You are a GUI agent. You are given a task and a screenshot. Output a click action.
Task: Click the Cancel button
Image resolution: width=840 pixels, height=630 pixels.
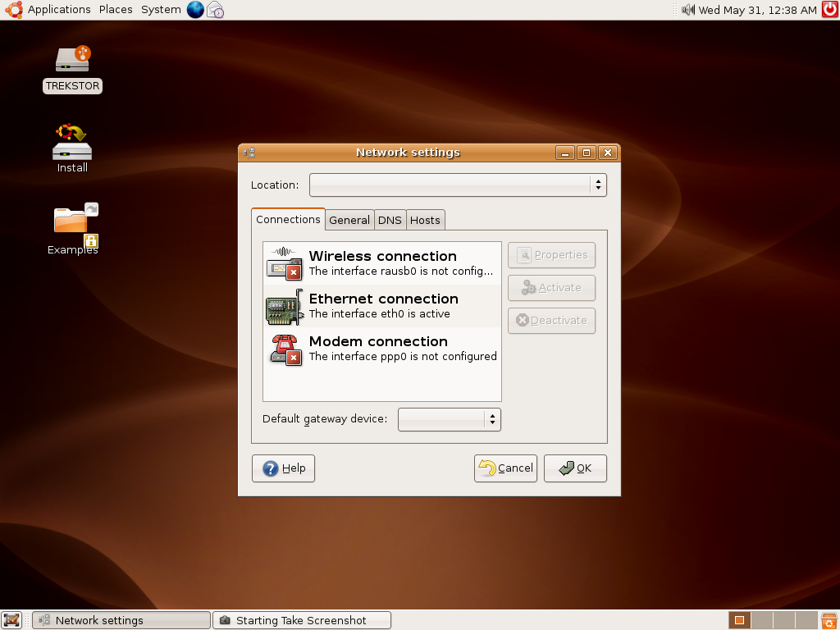(x=505, y=468)
